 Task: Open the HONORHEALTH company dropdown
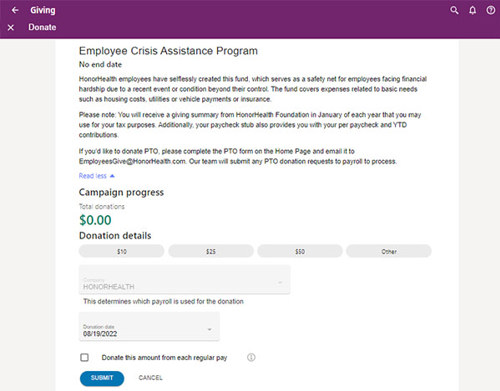coord(184,280)
